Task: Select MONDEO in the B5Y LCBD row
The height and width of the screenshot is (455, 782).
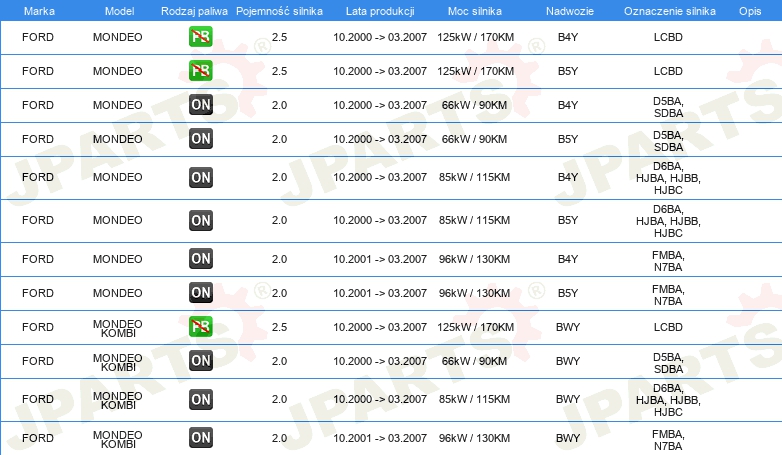Action: pos(118,71)
